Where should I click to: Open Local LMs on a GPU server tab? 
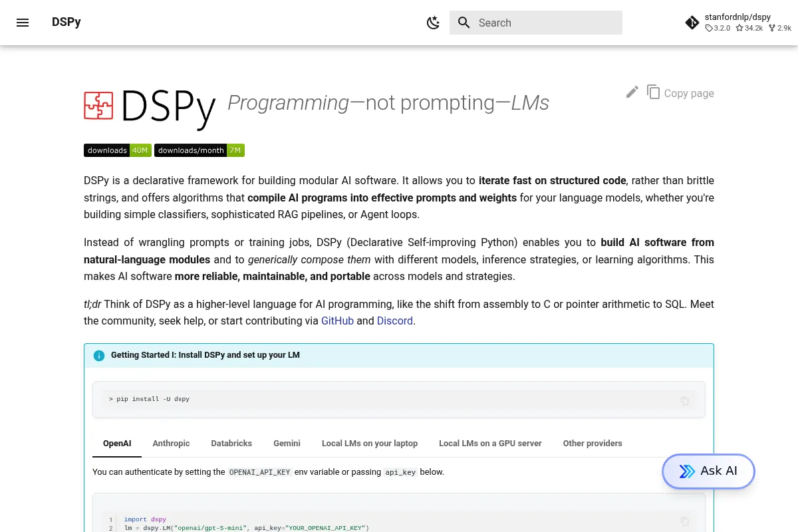(x=490, y=443)
